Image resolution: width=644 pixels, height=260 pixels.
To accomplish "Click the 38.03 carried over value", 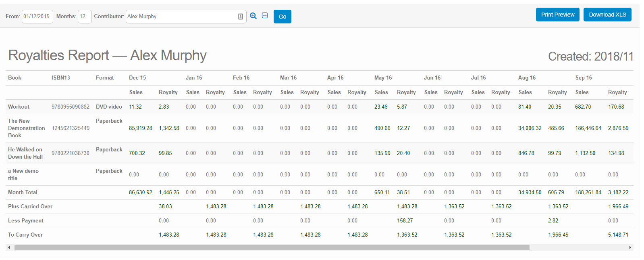I will tap(165, 206).
